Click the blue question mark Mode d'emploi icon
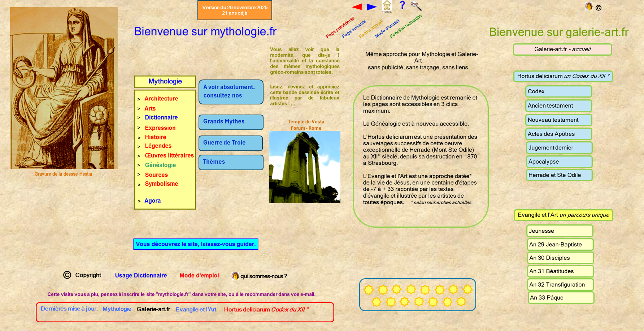This screenshot has height=331, width=644. 402,5
